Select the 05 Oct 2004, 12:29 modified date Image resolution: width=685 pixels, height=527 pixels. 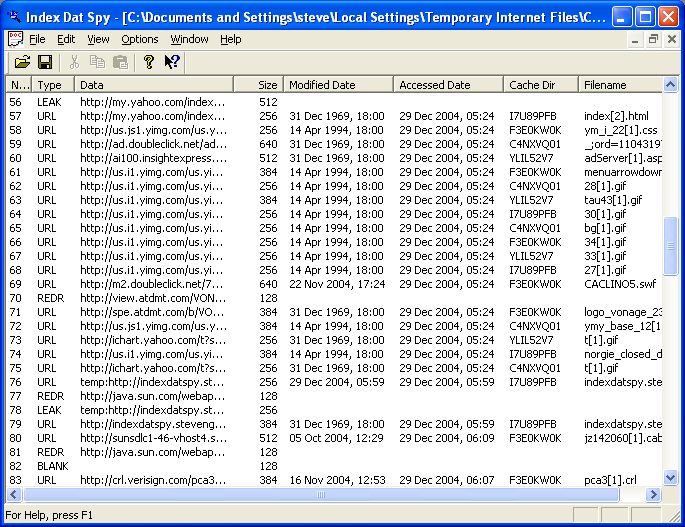pos(336,438)
